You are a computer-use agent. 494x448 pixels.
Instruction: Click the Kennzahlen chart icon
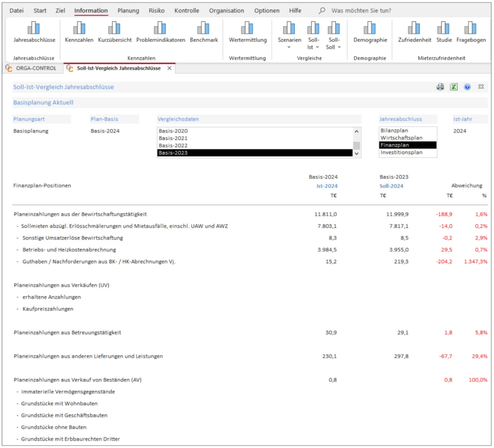[79, 28]
